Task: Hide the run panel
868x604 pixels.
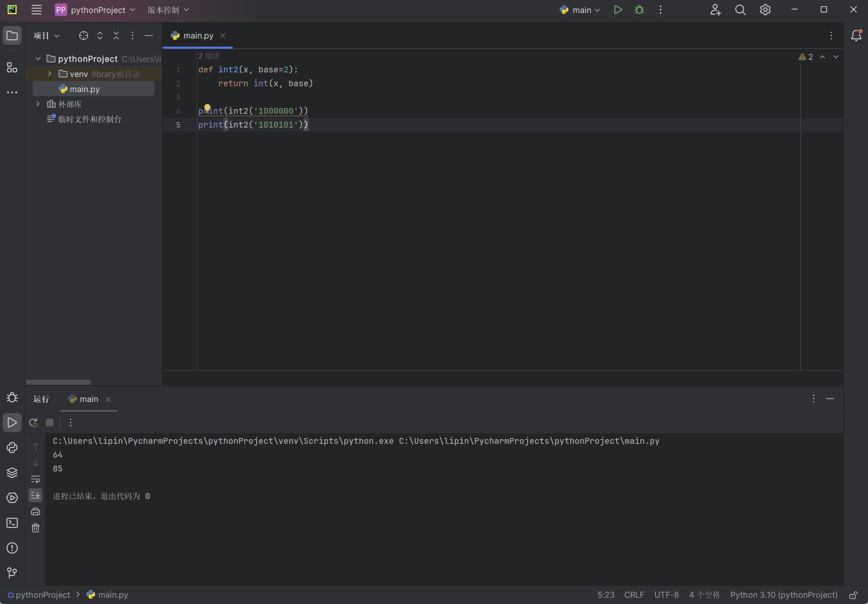Action: pos(830,399)
